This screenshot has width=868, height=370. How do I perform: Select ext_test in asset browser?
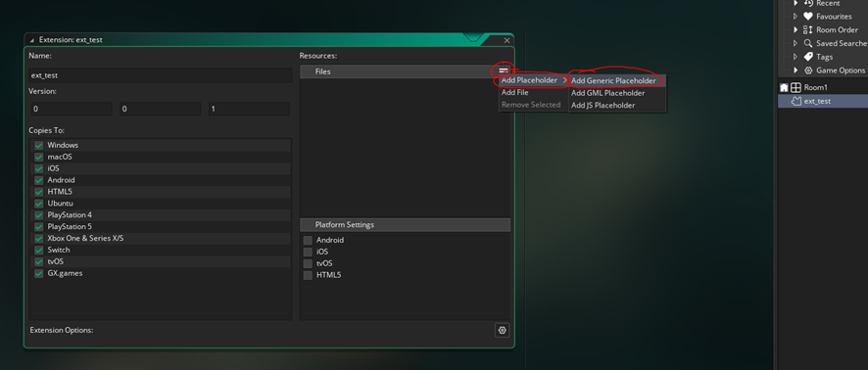[x=823, y=101]
